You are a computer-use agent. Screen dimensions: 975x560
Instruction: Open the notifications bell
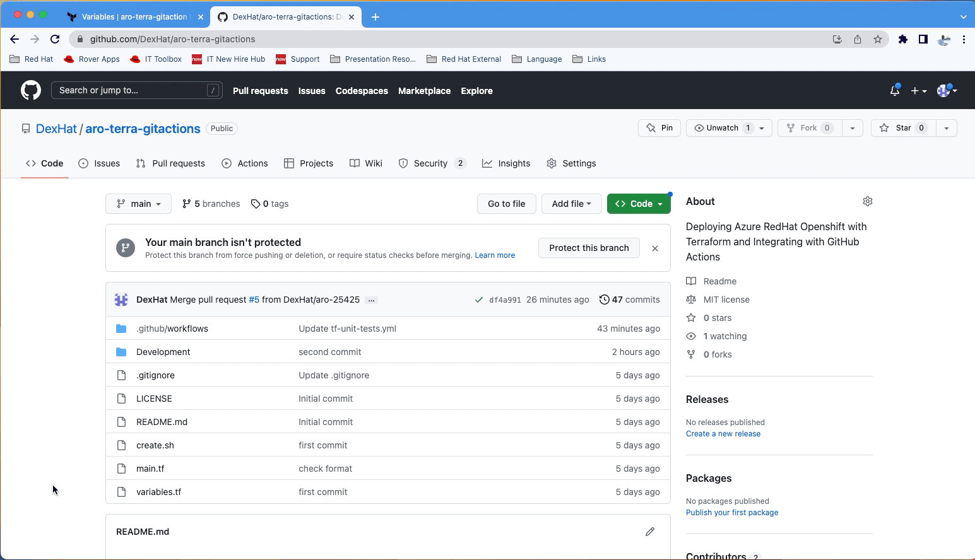pyautogui.click(x=895, y=91)
